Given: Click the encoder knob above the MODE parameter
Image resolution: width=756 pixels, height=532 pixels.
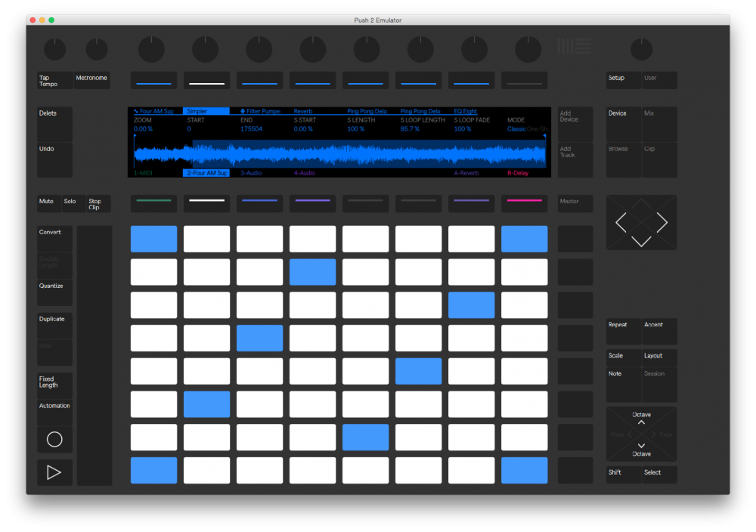Looking at the screenshot, I should [x=528, y=49].
